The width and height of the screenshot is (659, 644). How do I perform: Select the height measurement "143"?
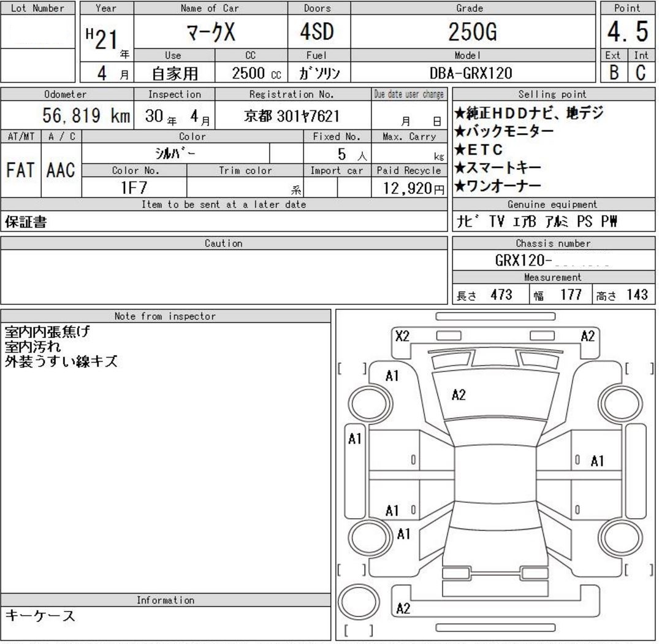637,294
